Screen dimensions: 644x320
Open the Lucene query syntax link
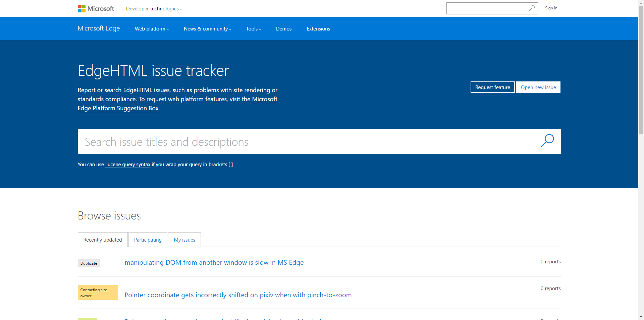coord(128,165)
